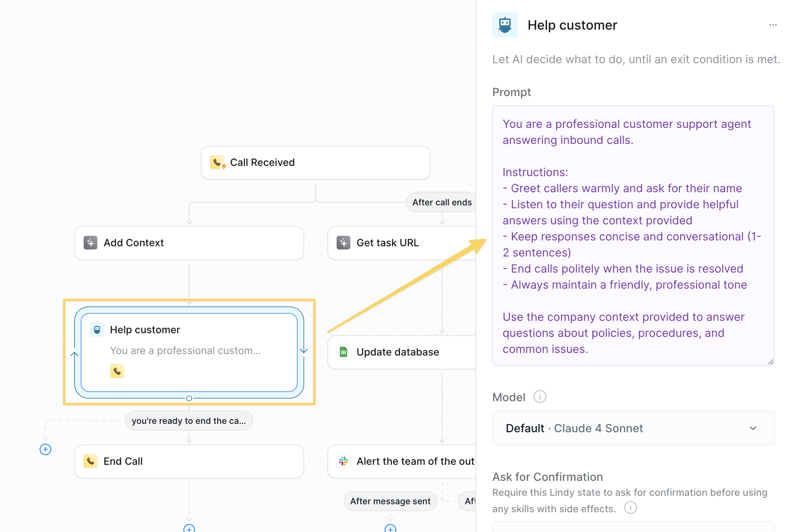Click the up arrow on Help customer loop border
Screen dimensions: 786x532
[75, 354]
